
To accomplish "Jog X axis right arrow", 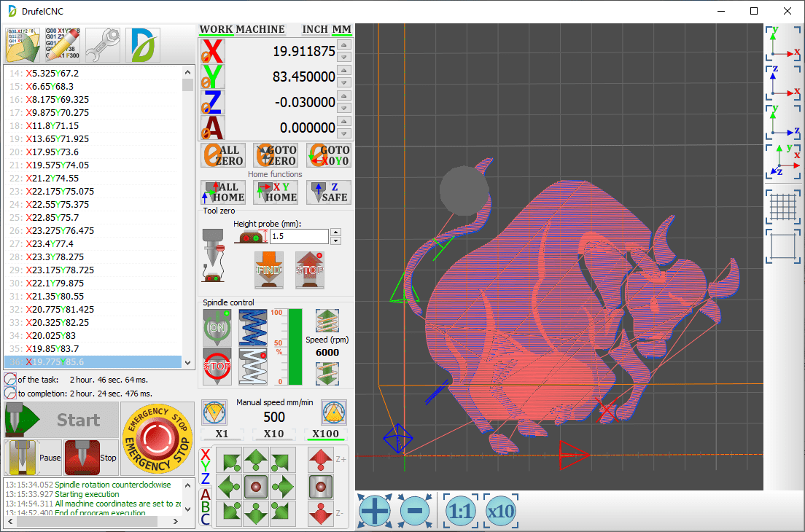I will pos(282,487).
